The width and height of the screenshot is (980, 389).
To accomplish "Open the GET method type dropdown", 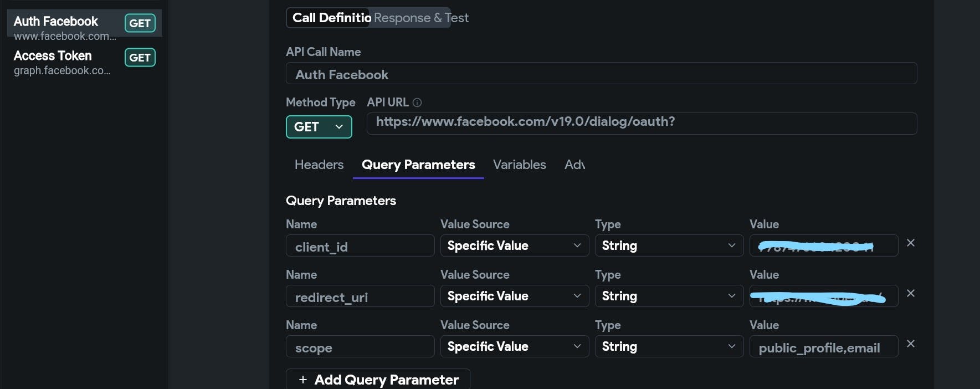I will (x=319, y=127).
